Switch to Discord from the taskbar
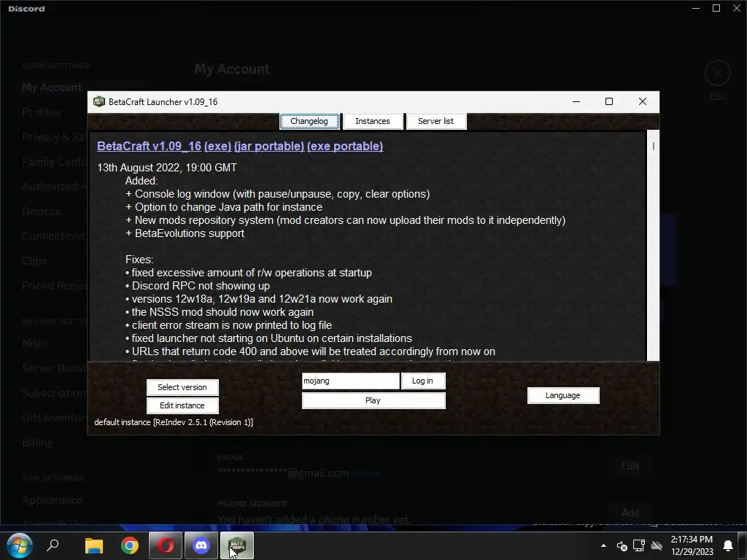 [201, 545]
